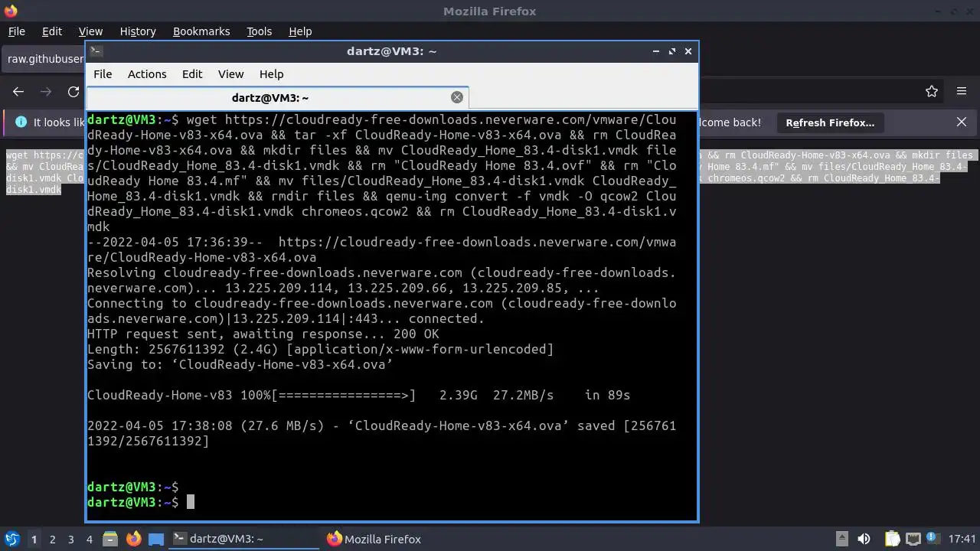Open the terminal Help menu

(x=272, y=74)
